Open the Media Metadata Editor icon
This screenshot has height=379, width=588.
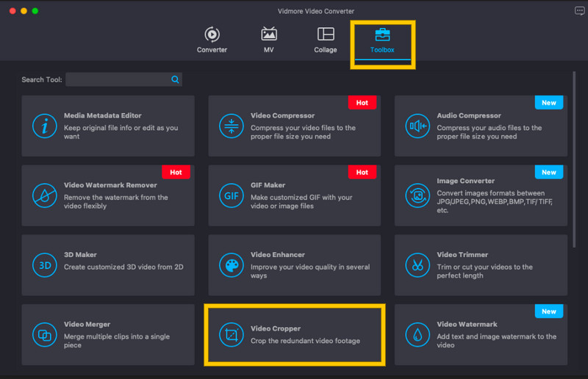(x=45, y=126)
